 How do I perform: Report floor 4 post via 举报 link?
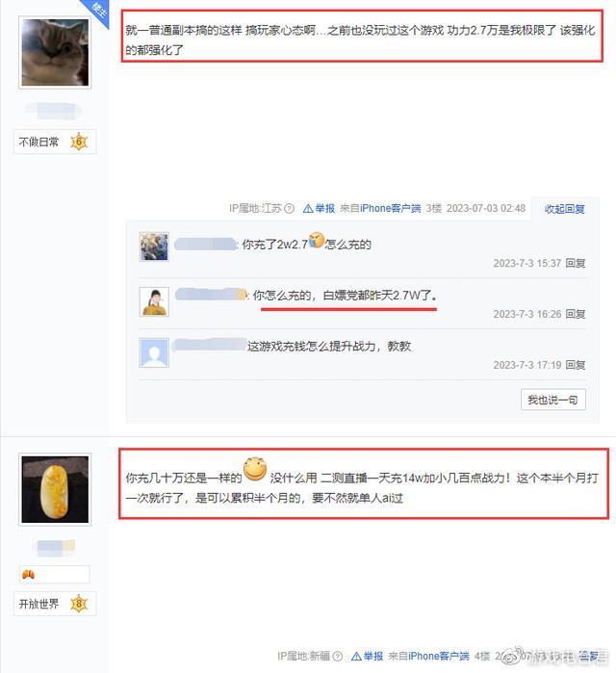pyautogui.click(x=373, y=657)
